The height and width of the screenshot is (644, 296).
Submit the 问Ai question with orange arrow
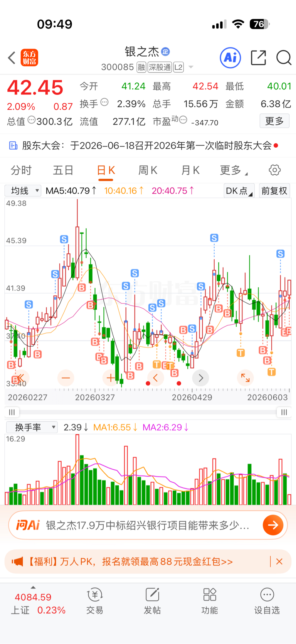(273, 525)
